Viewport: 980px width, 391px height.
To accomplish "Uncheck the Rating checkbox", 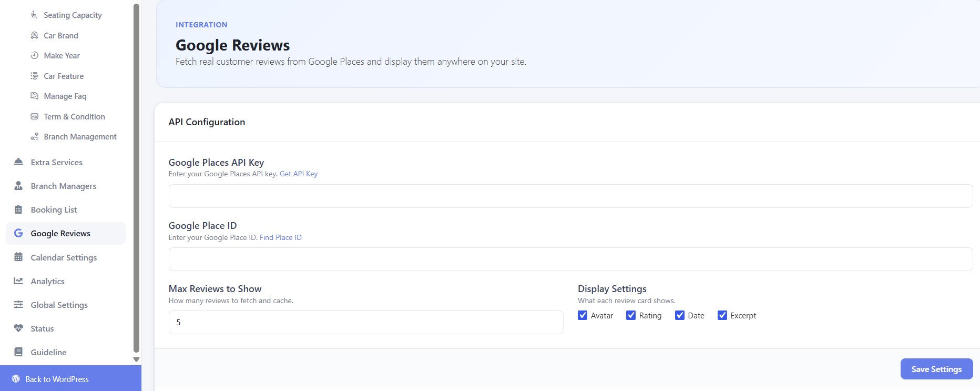I will [x=631, y=315].
